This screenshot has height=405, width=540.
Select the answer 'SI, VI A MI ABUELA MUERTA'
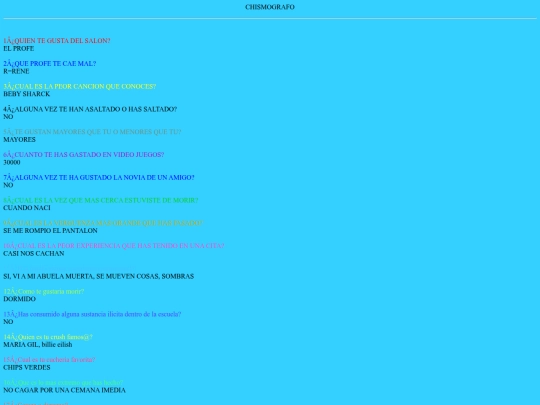tap(98, 276)
